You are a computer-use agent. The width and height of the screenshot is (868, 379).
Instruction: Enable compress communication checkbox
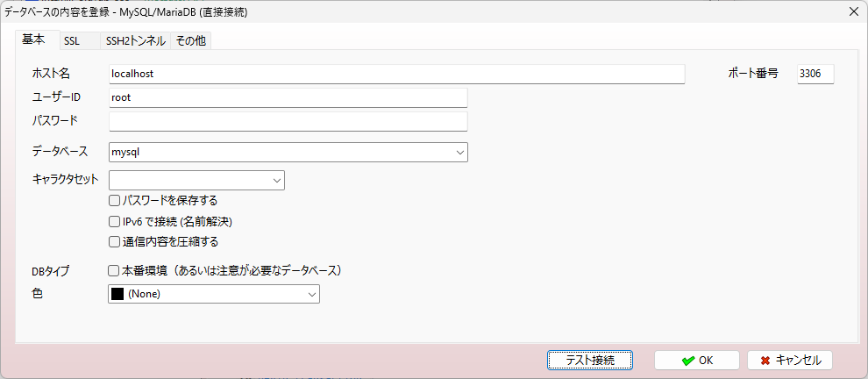pyautogui.click(x=114, y=241)
